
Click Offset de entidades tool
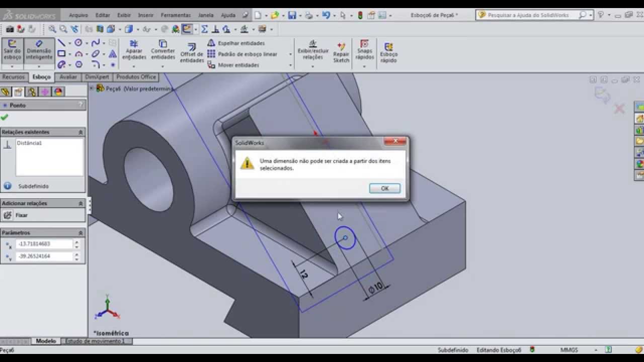(192, 53)
